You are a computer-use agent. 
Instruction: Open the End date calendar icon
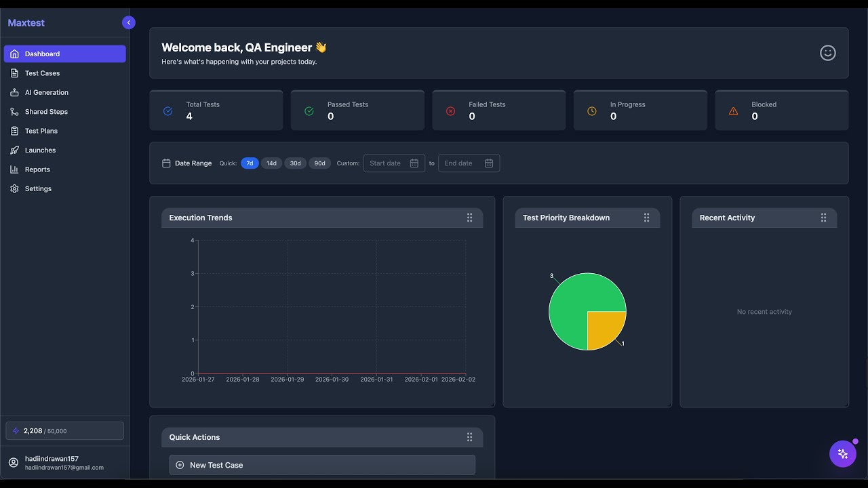point(489,163)
